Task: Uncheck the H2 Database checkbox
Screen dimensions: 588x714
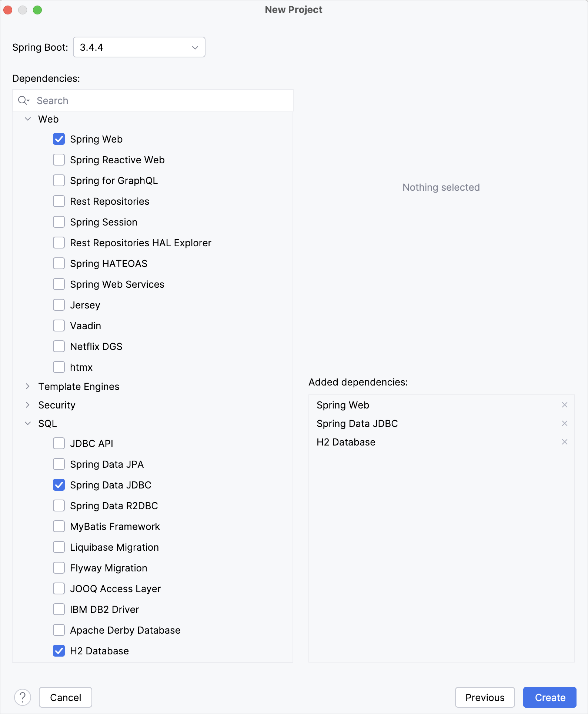Action: [59, 651]
